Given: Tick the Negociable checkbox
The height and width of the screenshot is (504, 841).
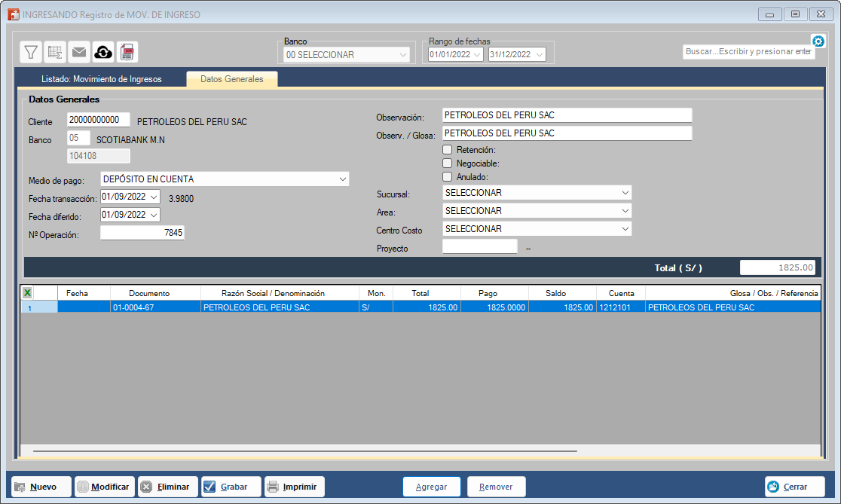Looking at the screenshot, I should [448, 163].
